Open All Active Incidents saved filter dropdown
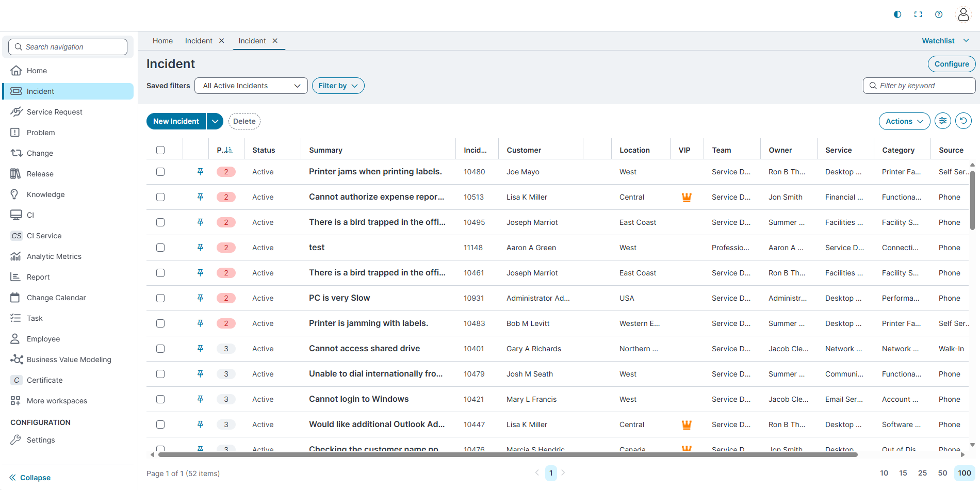 coord(251,86)
